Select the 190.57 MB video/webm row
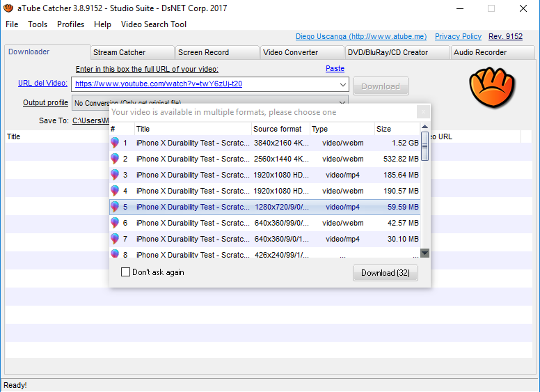This screenshot has height=392, width=540. [265, 191]
